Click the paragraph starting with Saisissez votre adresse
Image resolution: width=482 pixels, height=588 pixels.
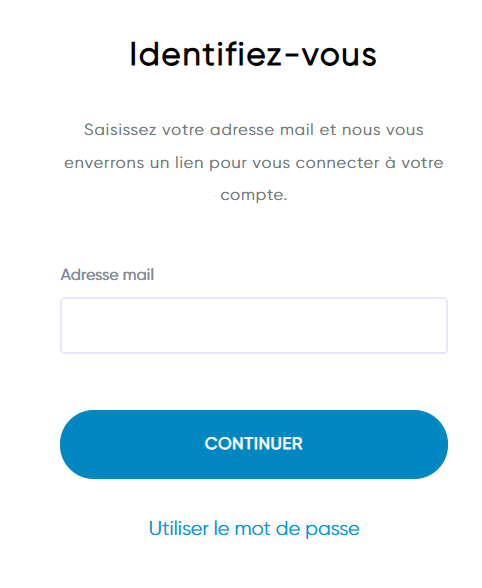254,162
